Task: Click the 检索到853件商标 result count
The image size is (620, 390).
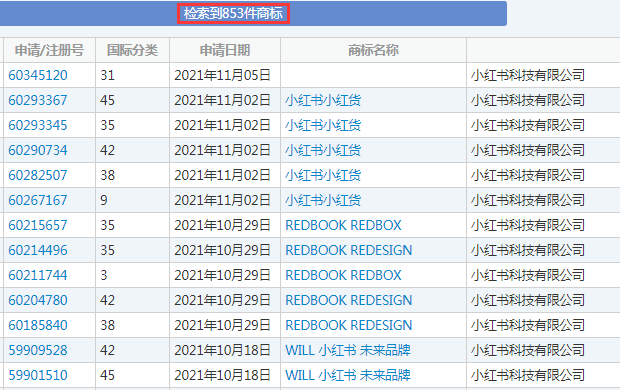Action: [233, 13]
